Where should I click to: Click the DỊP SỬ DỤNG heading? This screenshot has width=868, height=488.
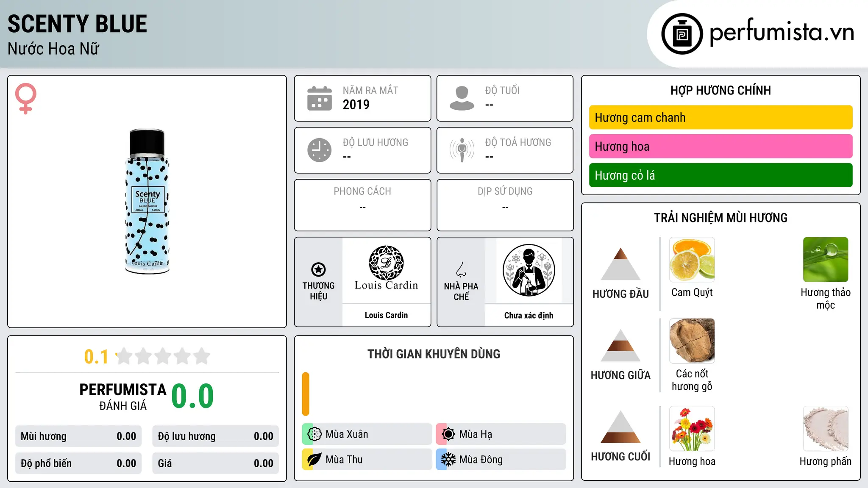505,191
